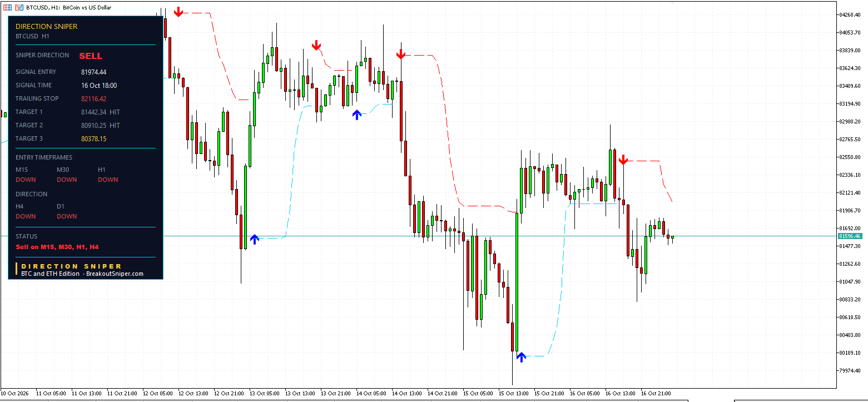Screen dimensions: 868x402
Task: Click the DOWN status under M15
Action: (x=26, y=180)
